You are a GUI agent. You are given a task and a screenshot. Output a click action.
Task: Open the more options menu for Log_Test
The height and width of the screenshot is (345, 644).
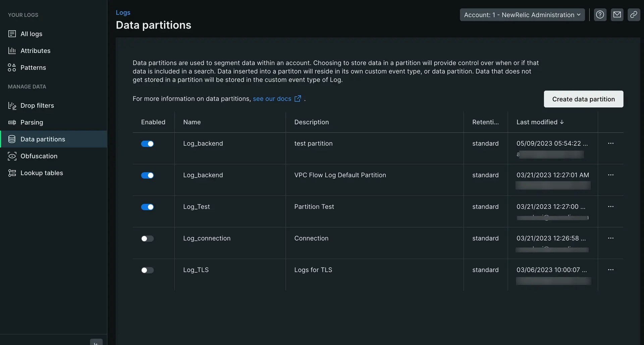pos(610,207)
